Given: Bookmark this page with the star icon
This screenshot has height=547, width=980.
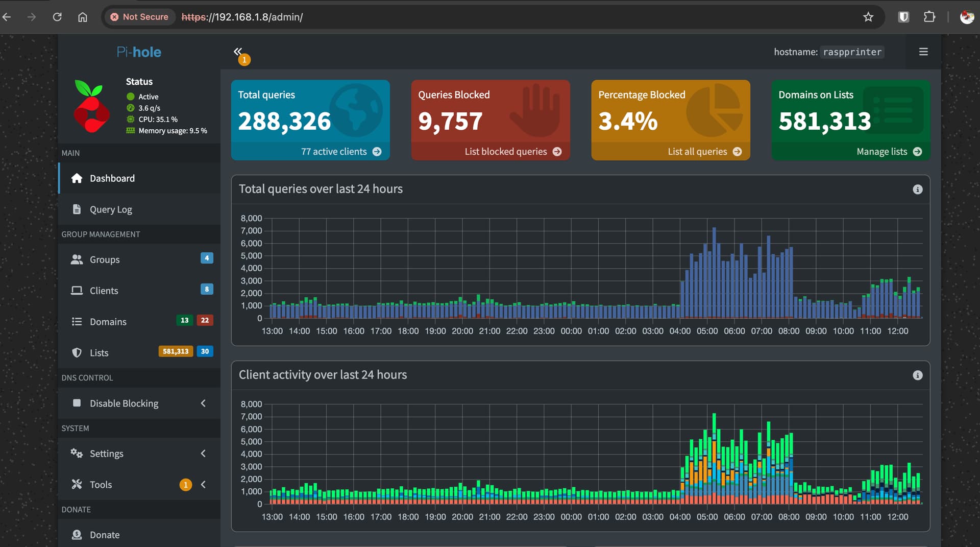Looking at the screenshot, I should point(868,17).
